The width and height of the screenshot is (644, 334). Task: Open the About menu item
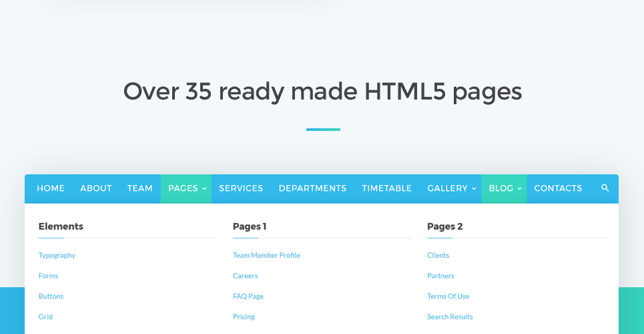click(95, 188)
